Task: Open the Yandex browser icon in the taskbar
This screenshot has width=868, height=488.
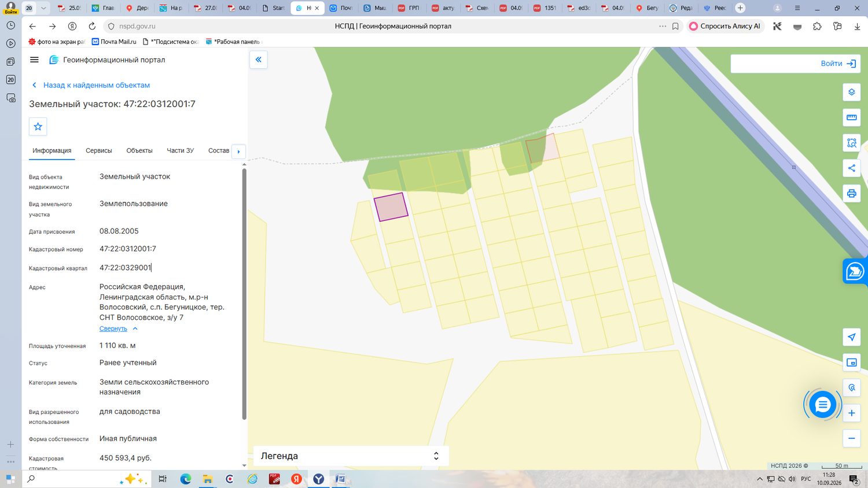Action: pyautogui.click(x=318, y=479)
